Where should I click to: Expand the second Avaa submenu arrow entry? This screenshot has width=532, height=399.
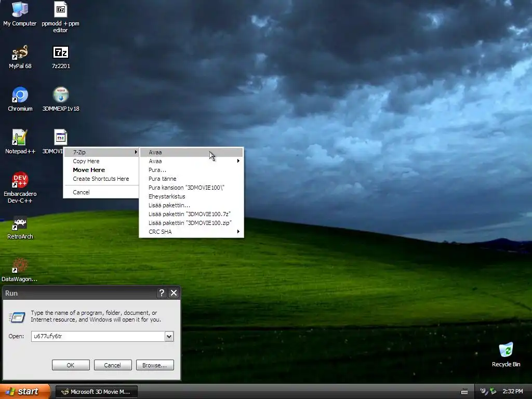tap(191, 161)
